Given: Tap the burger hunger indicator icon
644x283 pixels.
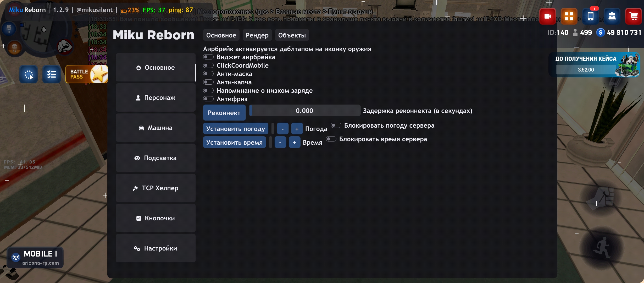Looking at the screenshot, I should 14,47.
